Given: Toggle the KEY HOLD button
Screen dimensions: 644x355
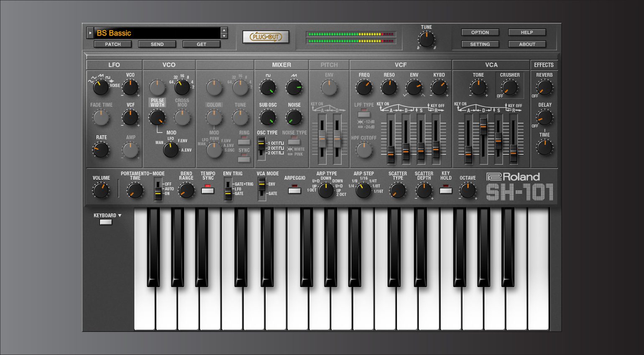Looking at the screenshot, I should [x=446, y=191].
